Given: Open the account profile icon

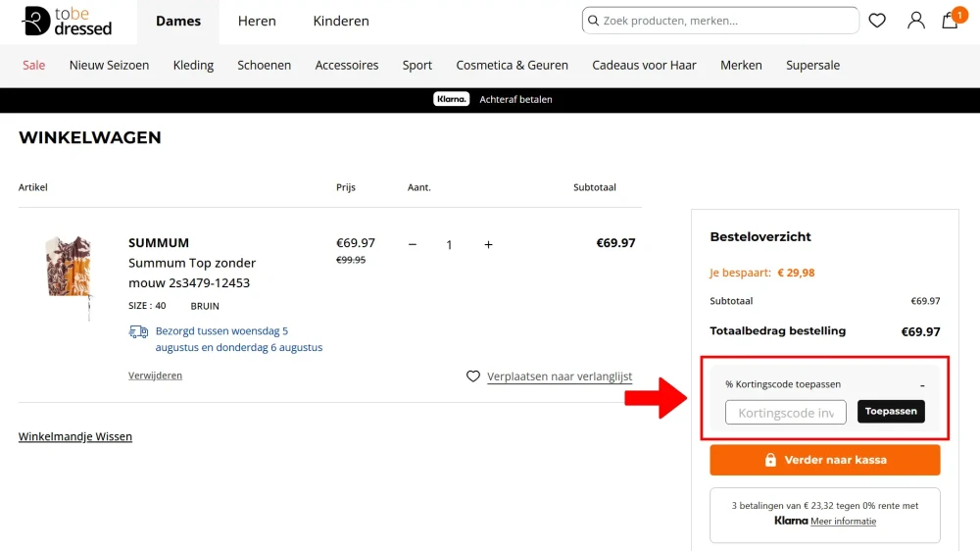Looking at the screenshot, I should 915,21.
